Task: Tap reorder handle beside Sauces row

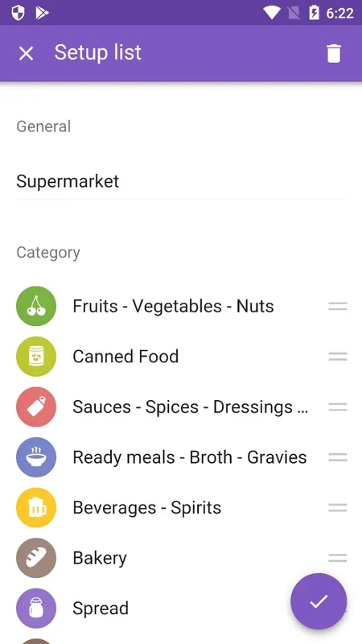Action: pyautogui.click(x=338, y=407)
